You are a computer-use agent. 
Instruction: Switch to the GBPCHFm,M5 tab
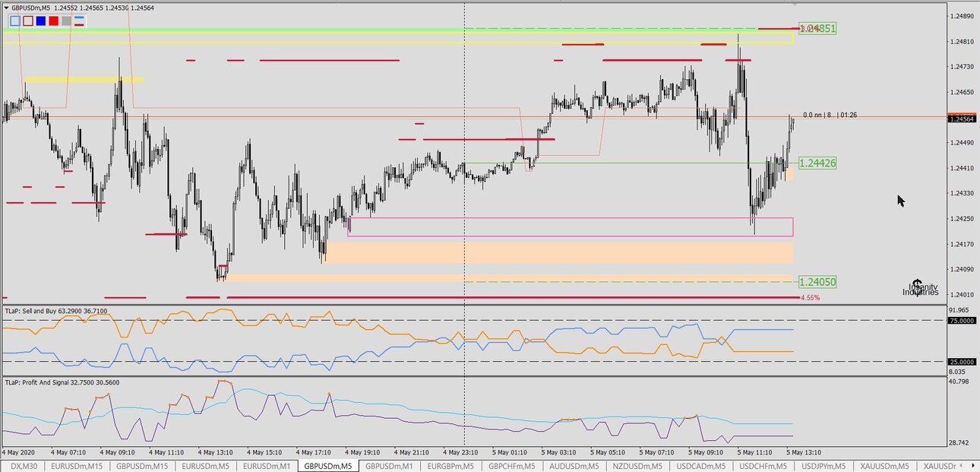(x=512, y=466)
